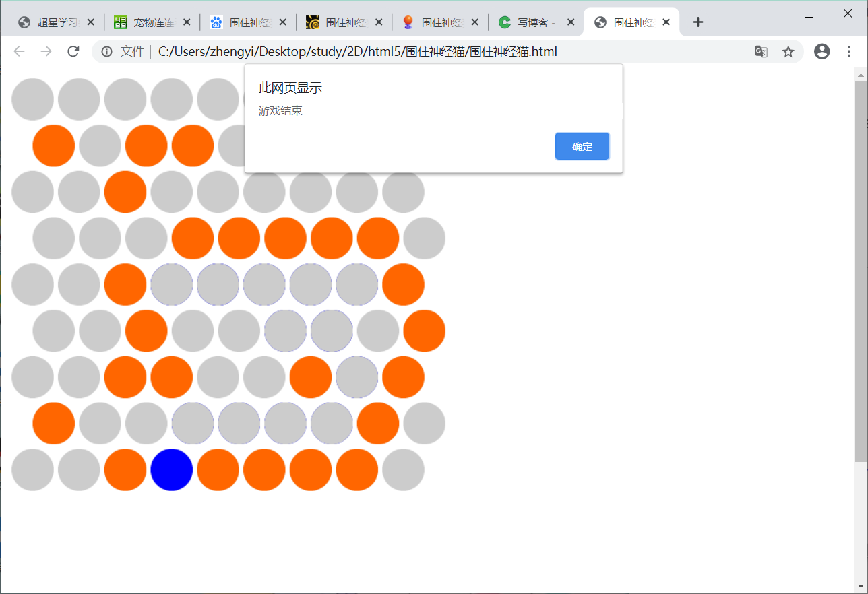Reload the page with the refresh icon
Screen dimensions: 868x594
coord(73,51)
